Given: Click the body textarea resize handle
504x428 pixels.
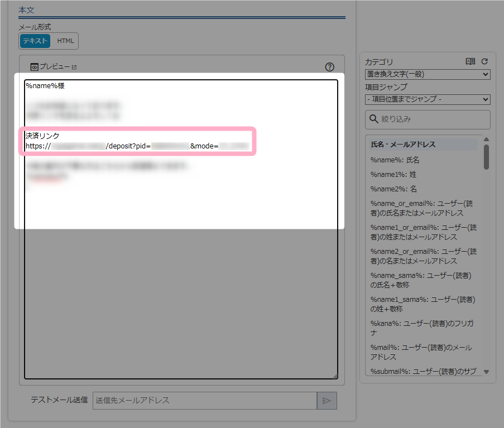Looking at the screenshot, I should (x=335, y=376).
